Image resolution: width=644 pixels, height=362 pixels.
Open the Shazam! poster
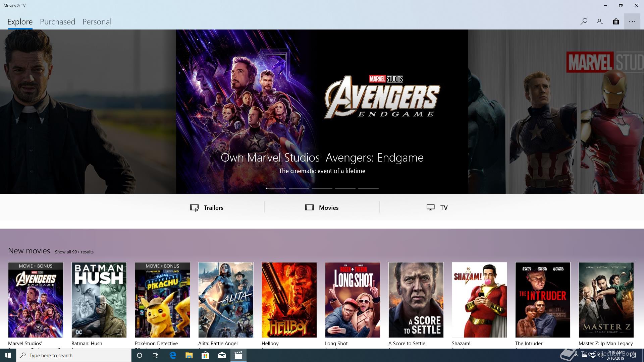pyautogui.click(x=479, y=300)
